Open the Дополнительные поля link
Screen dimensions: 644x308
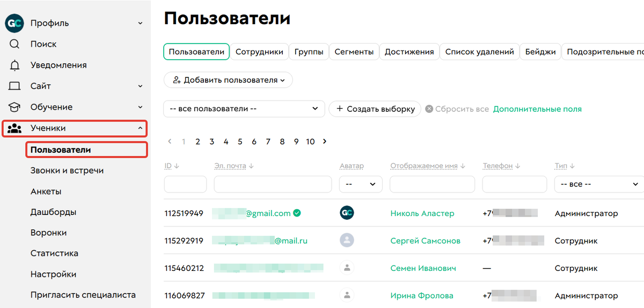pos(537,109)
